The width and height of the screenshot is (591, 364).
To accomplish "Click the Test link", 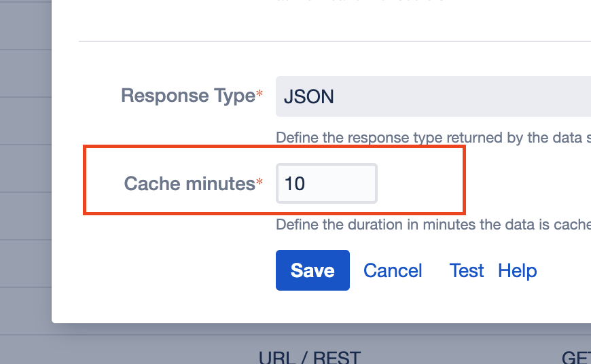I will pos(467,270).
